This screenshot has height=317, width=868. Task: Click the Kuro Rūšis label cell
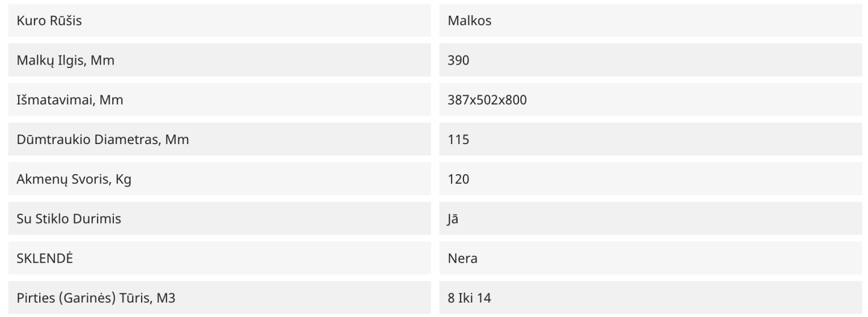pos(219,20)
